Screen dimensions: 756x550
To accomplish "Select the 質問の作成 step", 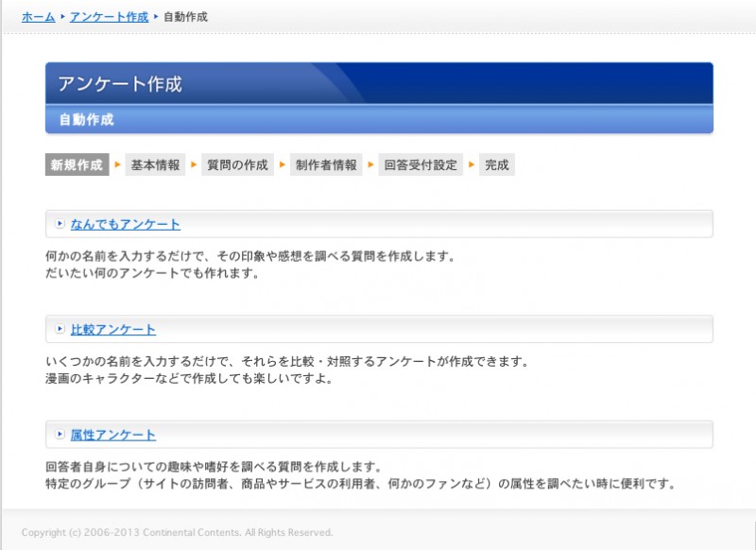I will click(x=237, y=164).
